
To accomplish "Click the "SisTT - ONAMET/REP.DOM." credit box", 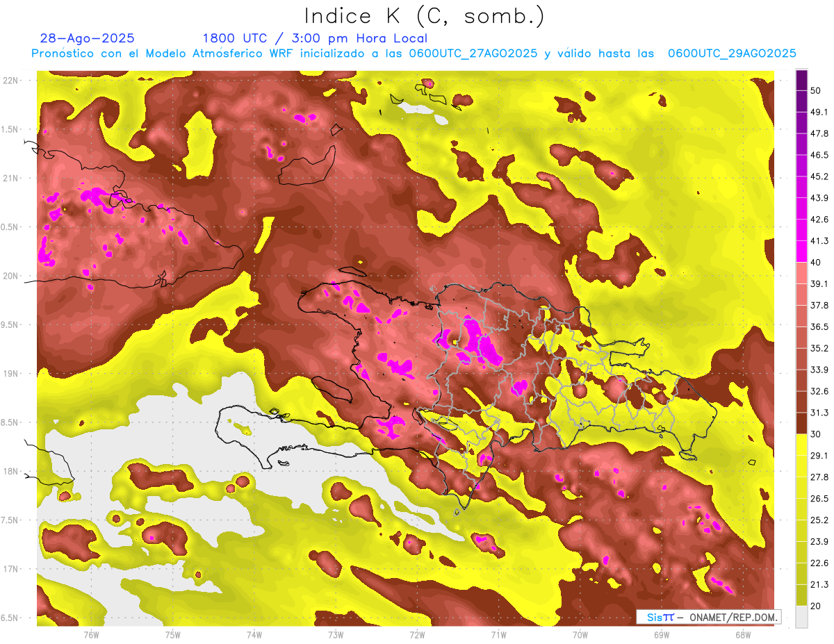I will [x=708, y=617].
